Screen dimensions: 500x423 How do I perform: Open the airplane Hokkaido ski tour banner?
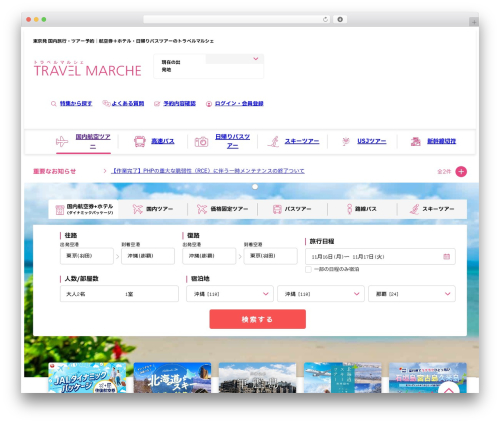[343, 378]
